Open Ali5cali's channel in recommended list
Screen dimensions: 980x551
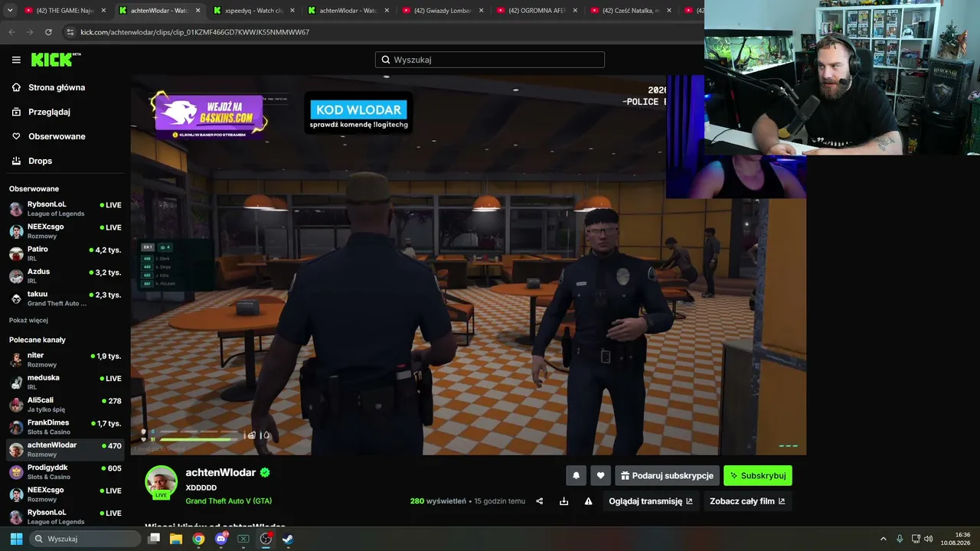pos(65,405)
